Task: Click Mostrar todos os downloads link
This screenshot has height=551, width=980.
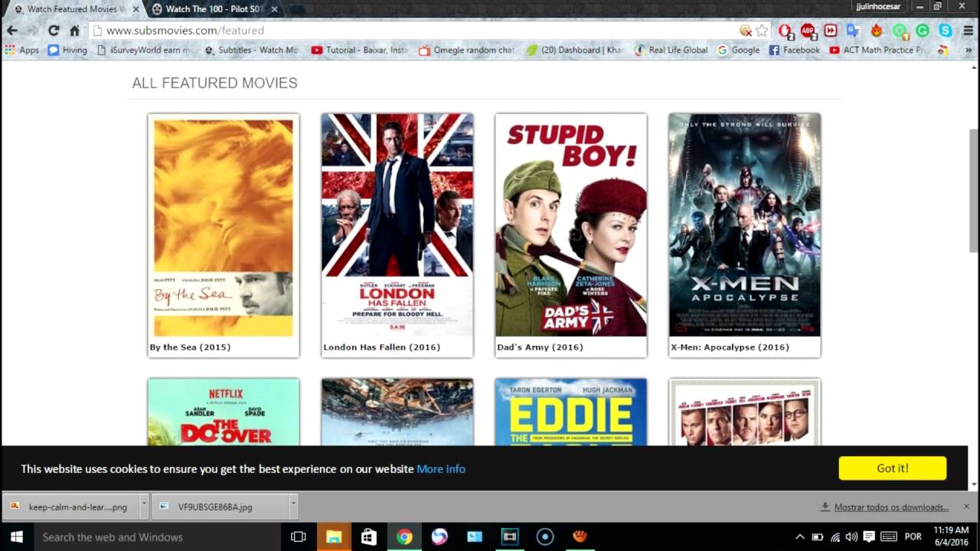Action: tap(891, 507)
